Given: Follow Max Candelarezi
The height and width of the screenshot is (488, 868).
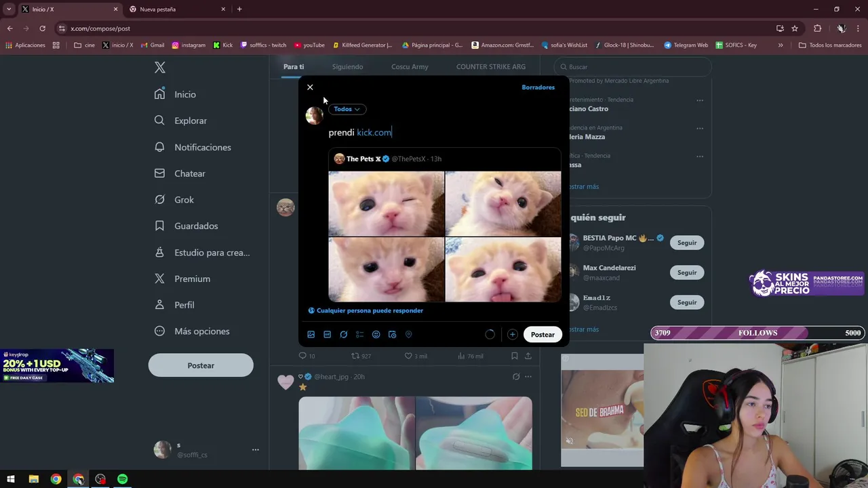Looking at the screenshot, I should pos(687,272).
